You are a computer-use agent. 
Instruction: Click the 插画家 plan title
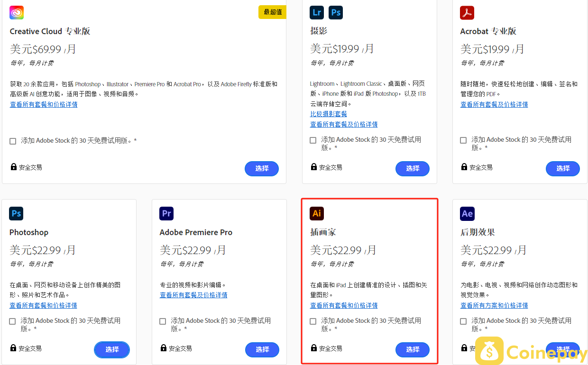[x=323, y=232]
